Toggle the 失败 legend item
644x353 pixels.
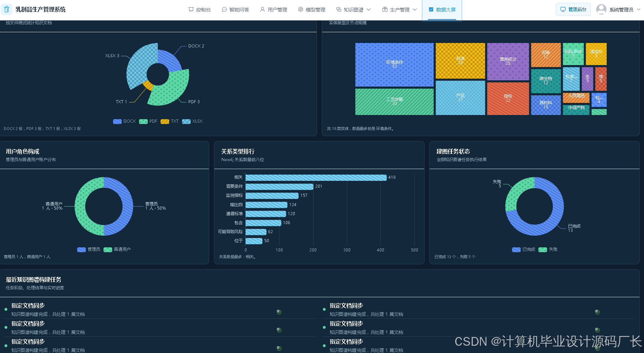[x=548, y=249]
